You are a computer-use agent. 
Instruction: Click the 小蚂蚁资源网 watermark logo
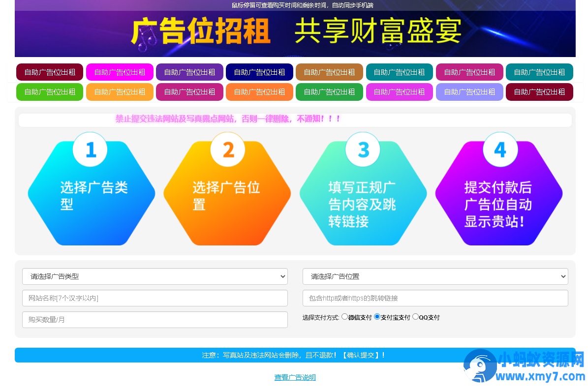[524, 366]
